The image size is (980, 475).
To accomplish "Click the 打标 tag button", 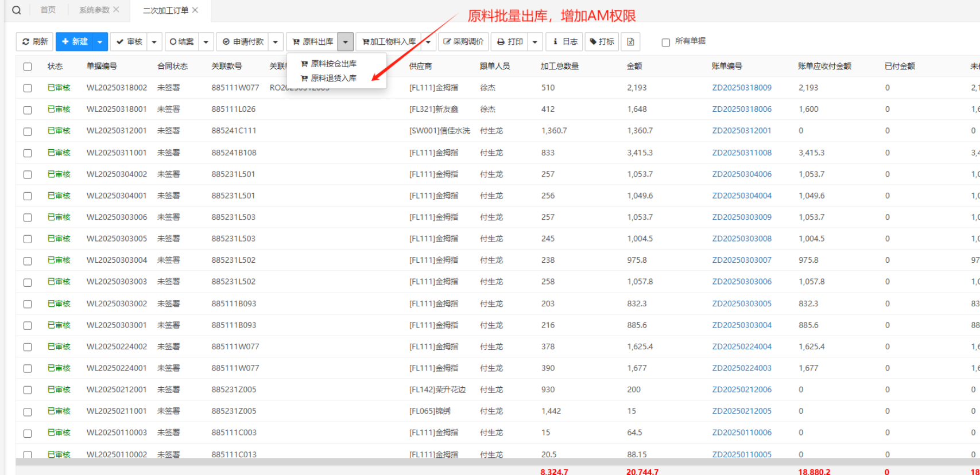I will point(602,42).
